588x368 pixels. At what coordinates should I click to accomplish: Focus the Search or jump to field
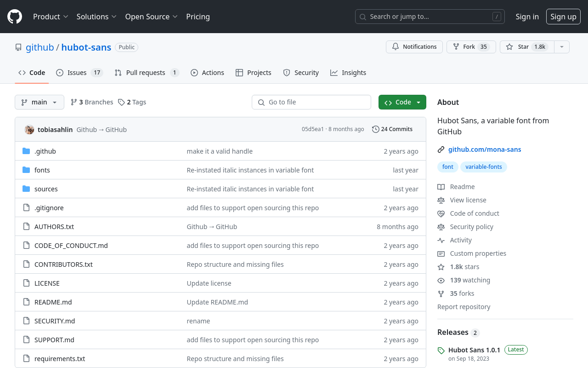pyautogui.click(x=430, y=17)
